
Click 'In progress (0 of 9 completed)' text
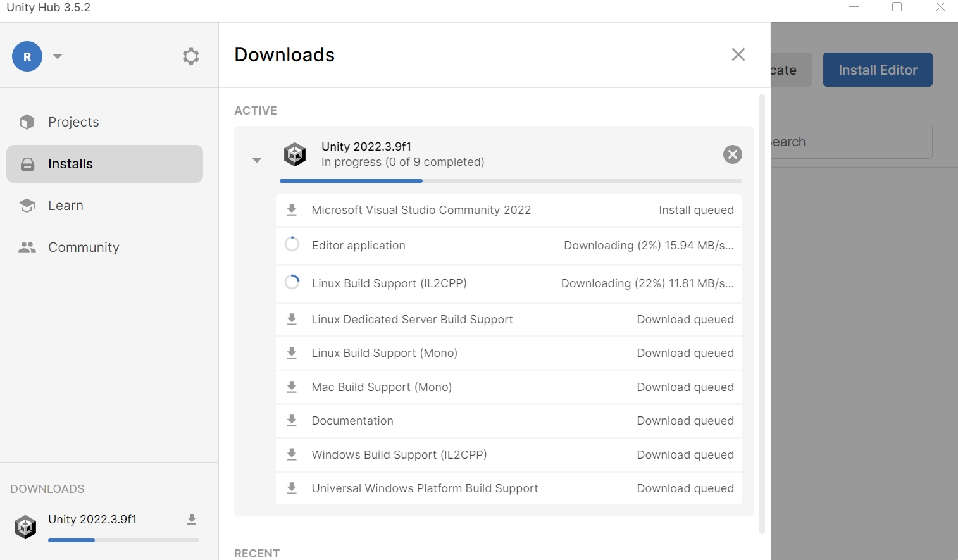[402, 162]
